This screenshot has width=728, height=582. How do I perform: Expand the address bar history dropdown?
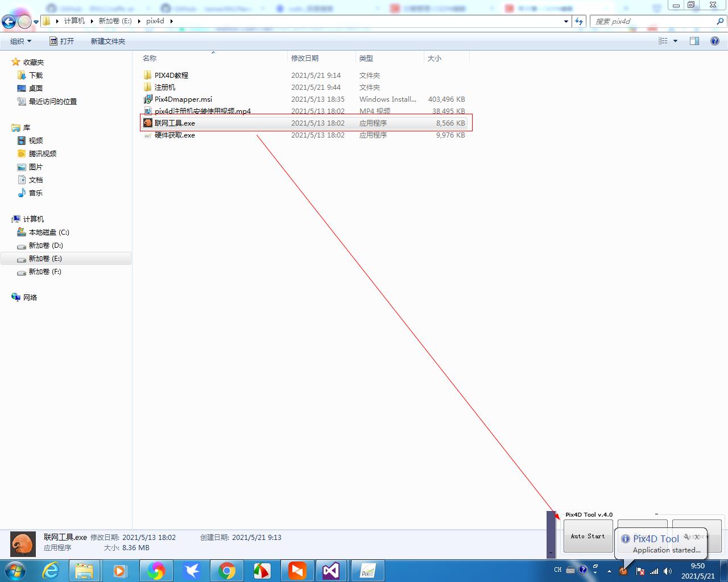[566, 21]
